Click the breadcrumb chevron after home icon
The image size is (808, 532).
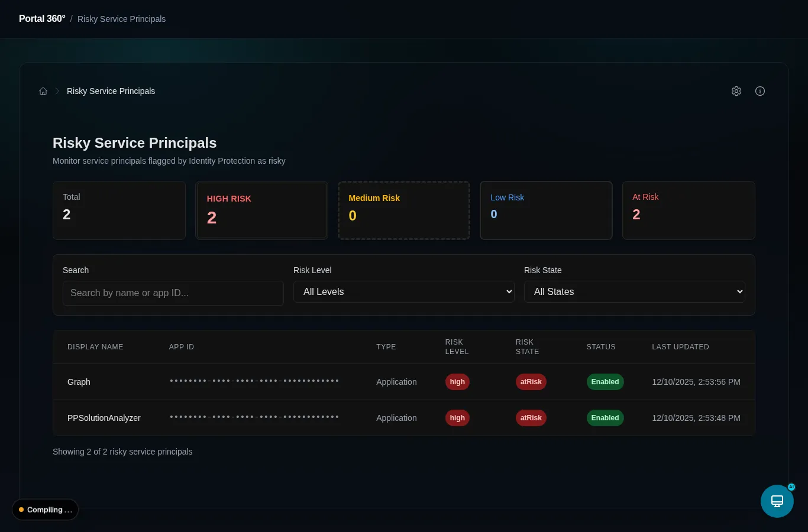coord(57,91)
